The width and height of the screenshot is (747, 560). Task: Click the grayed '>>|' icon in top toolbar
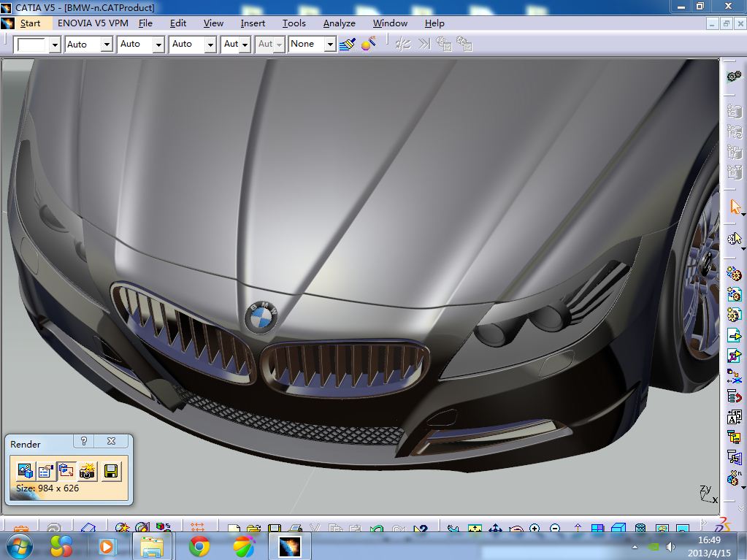(x=424, y=45)
